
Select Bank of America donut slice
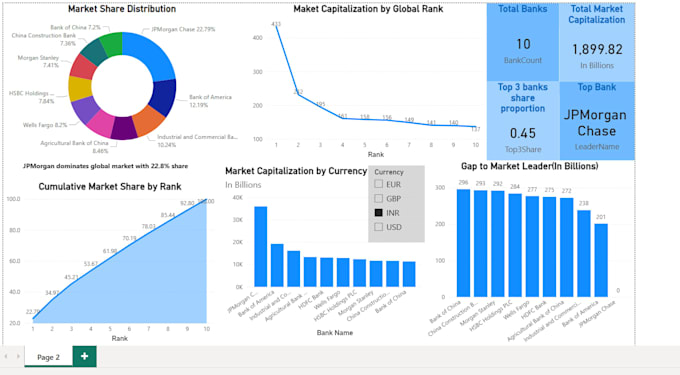tap(163, 97)
